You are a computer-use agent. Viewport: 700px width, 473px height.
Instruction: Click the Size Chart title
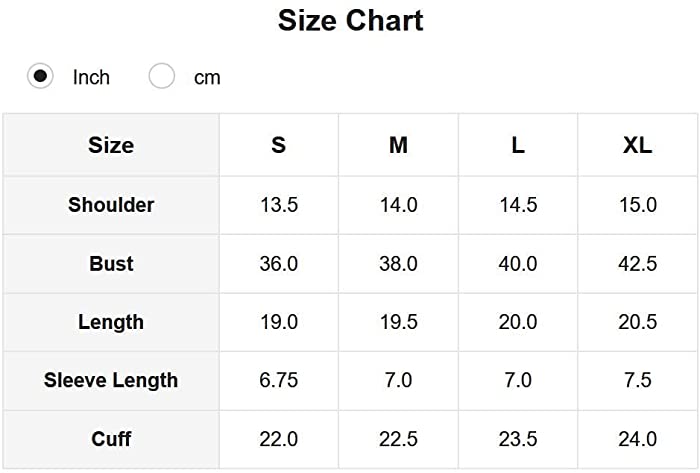[x=350, y=21]
